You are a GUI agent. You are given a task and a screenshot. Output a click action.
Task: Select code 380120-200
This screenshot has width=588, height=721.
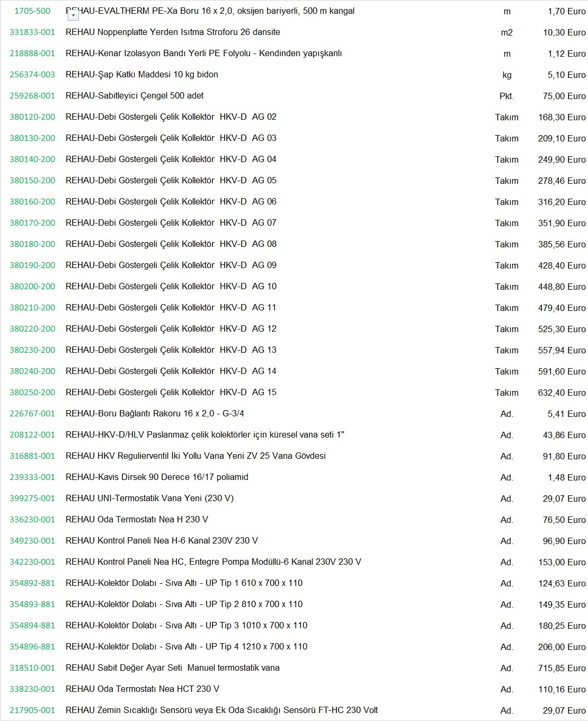pos(32,117)
